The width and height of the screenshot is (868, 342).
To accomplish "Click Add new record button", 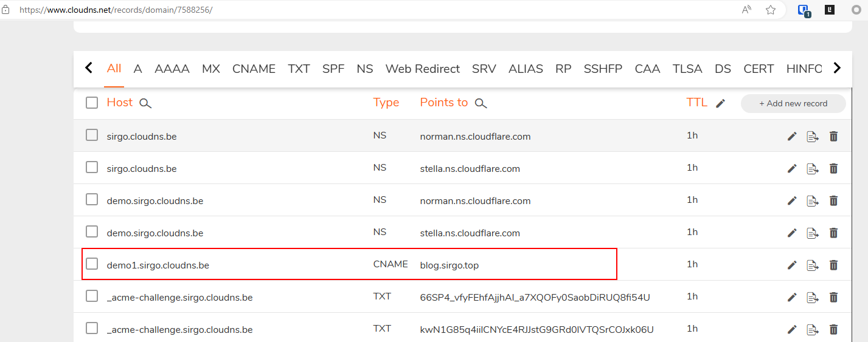I will click(793, 103).
